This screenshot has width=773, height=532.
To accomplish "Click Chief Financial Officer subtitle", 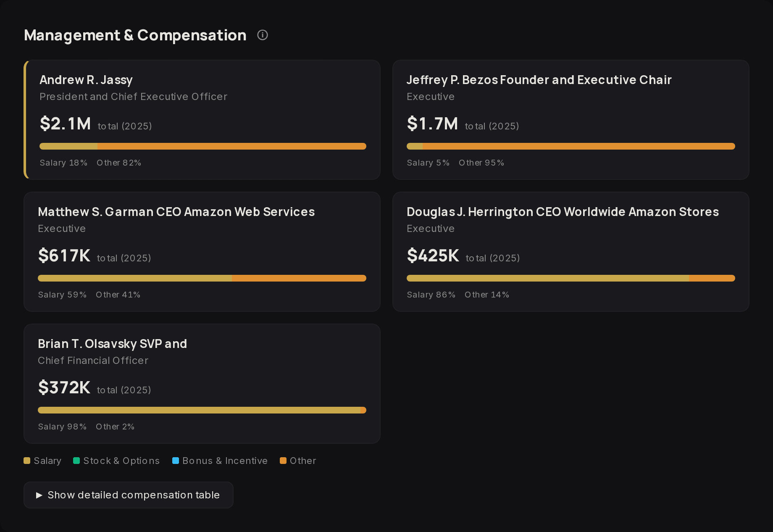I will pyautogui.click(x=93, y=361).
